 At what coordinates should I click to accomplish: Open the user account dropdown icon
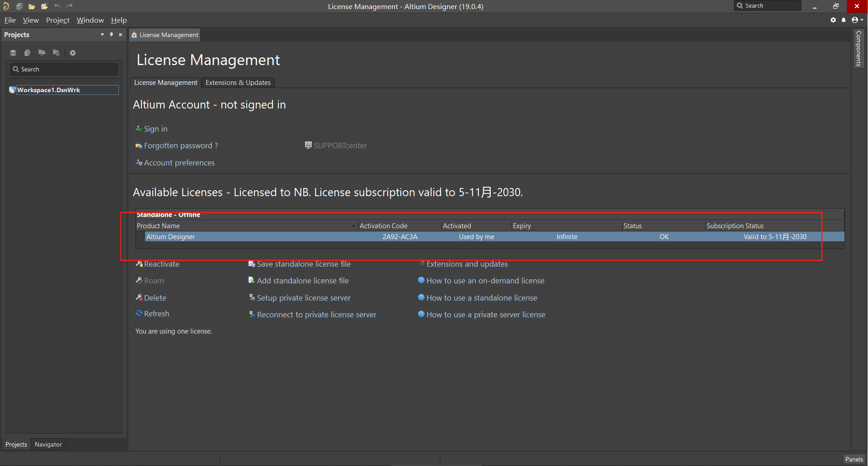(x=857, y=20)
